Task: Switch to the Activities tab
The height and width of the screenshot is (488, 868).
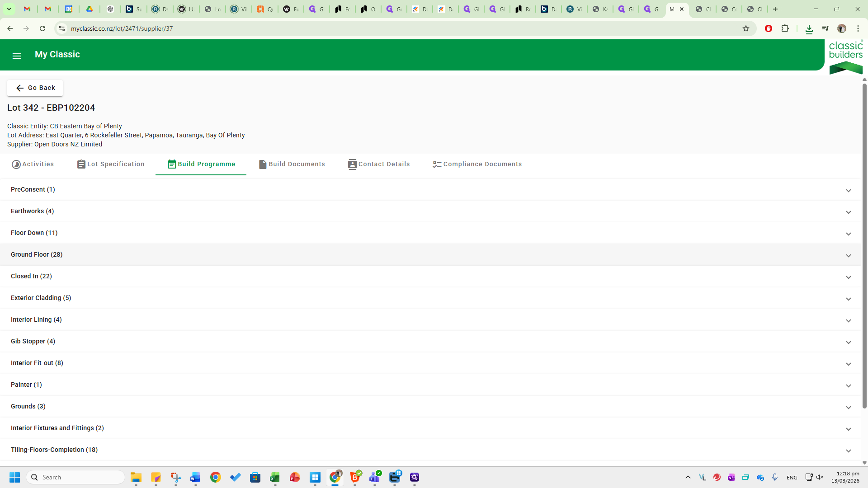Action: [33, 164]
